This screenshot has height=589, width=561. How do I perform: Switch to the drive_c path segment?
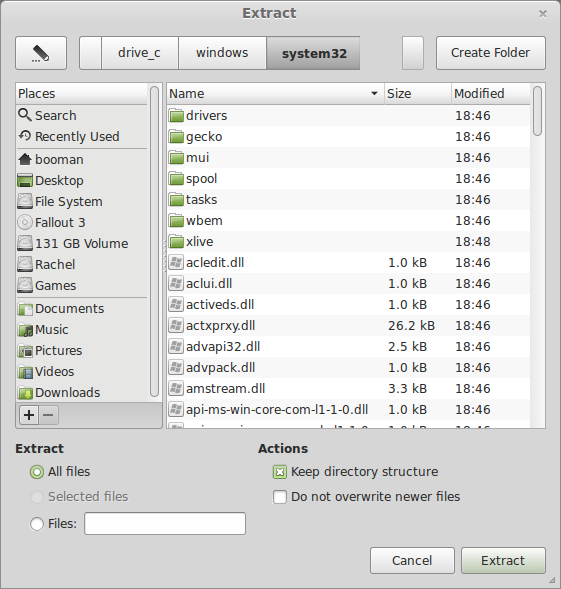[x=139, y=53]
